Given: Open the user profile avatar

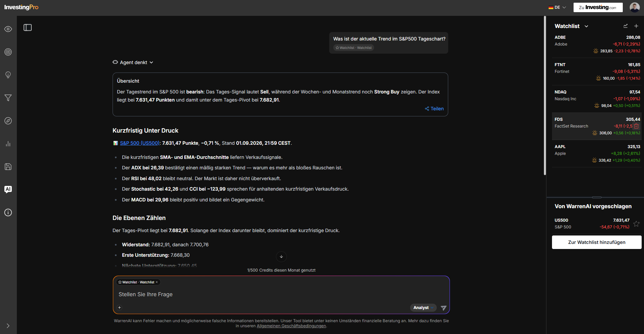Looking at the screenshot, I should coord(635,7).
